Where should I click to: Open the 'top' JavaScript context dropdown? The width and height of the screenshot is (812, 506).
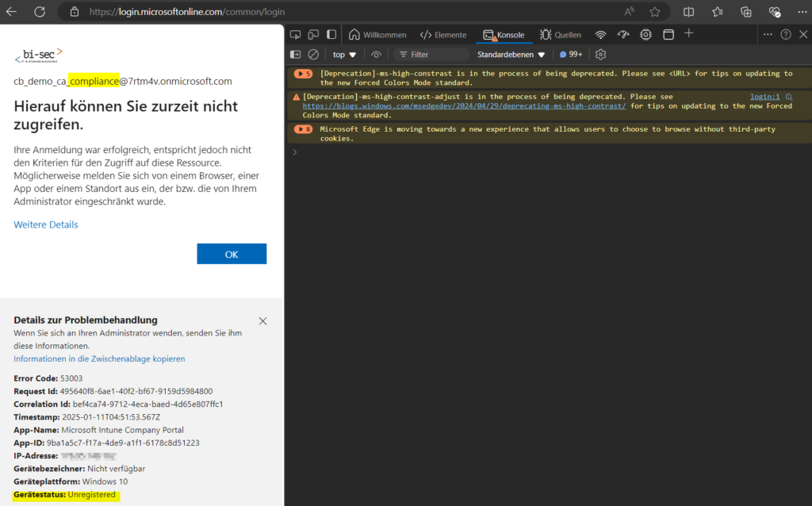coord(344,55)
